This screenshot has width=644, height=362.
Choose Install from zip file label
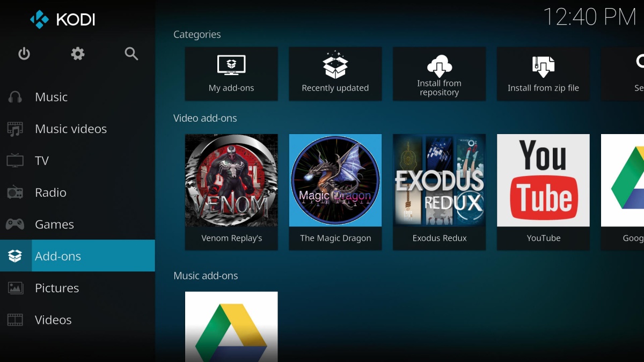[544, 88]
